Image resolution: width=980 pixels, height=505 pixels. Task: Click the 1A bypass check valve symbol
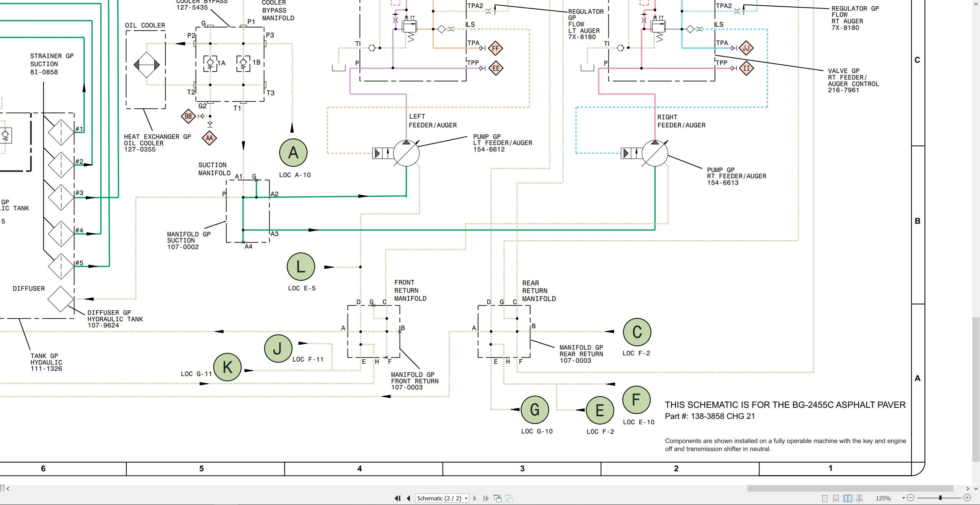click(210, 64)
